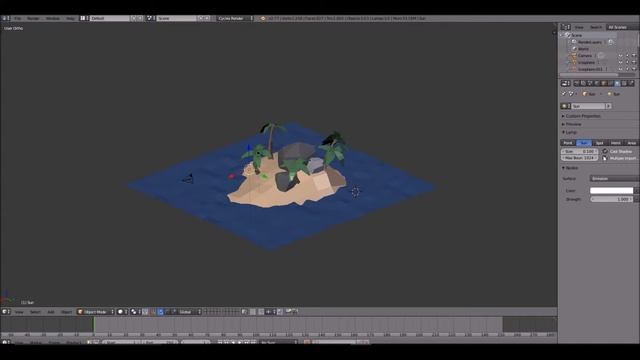
Task: Open the 3D view Object menu
Action: coord(66,312)
